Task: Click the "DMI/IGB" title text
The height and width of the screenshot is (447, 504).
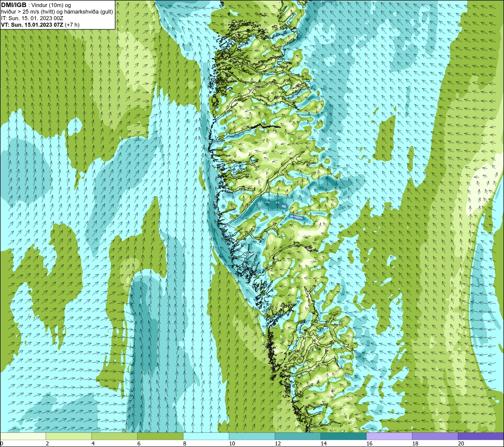Action: [14, 5]
